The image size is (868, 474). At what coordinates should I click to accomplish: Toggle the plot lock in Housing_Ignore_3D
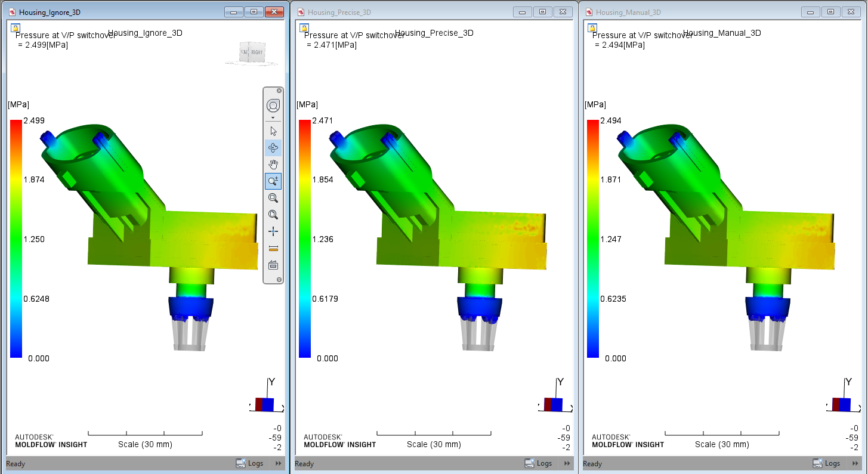pos(14,27)
